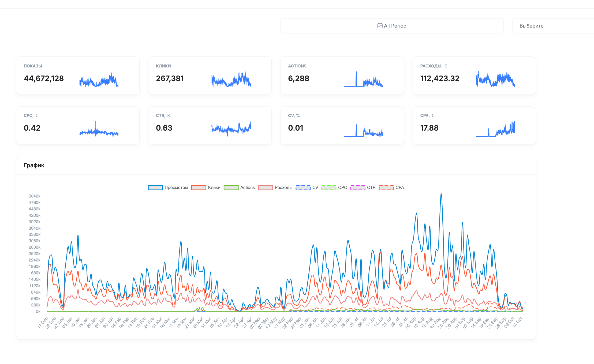Click the 0.01 CV value
The width and height of the screenshot is (594, 364).
pyautogui.click(x=296, y=128)
